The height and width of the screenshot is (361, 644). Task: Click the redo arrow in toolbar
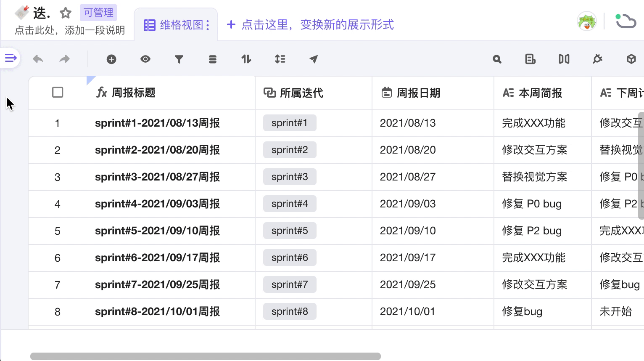(x=64, y=59)
